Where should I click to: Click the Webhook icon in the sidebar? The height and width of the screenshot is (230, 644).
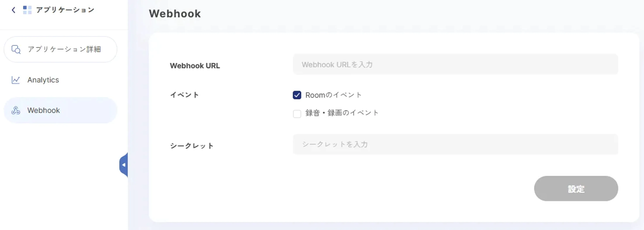[x=16, y=110]
